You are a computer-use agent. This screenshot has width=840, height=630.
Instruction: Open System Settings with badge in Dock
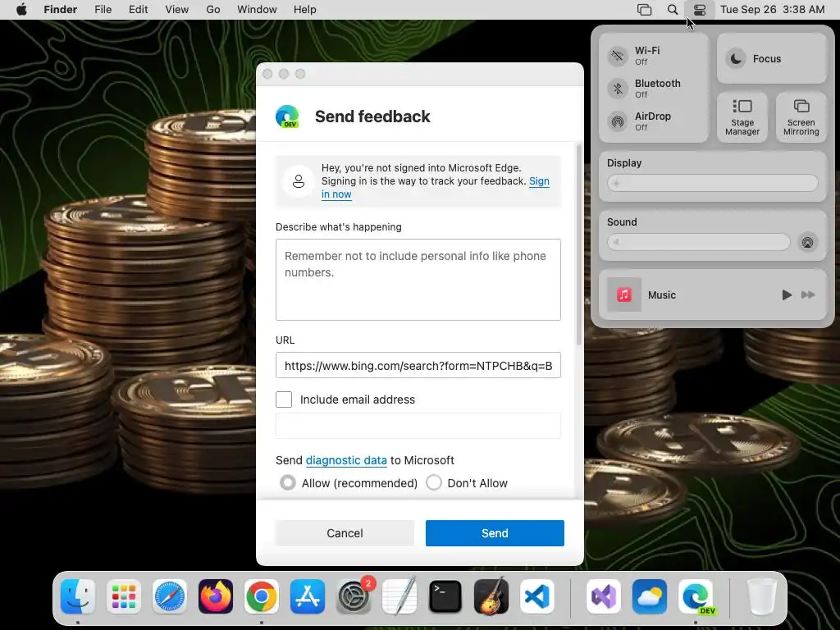pyautogui.click(x=354, y=596)
